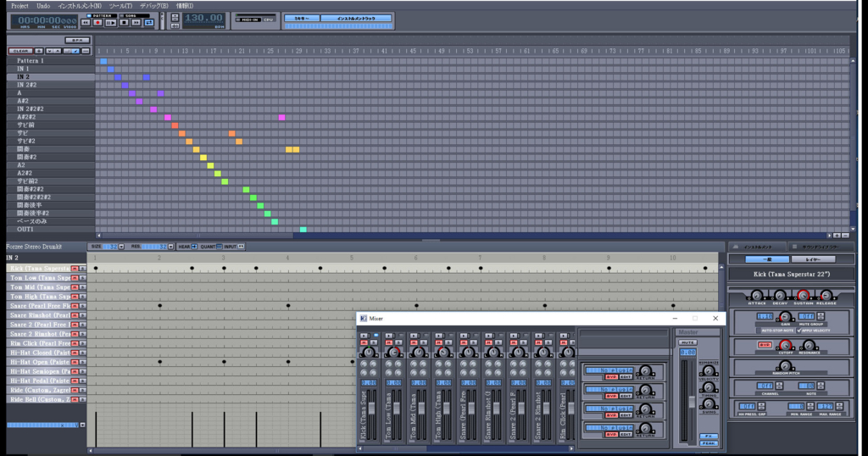Click the SUSTAIN knob
Viewport: 868px width, 456px height.
(804, 295)
